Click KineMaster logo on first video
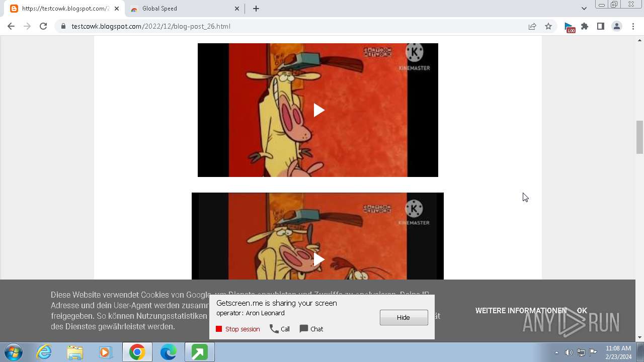Screen dimensions: 644x362 (415, 57)
